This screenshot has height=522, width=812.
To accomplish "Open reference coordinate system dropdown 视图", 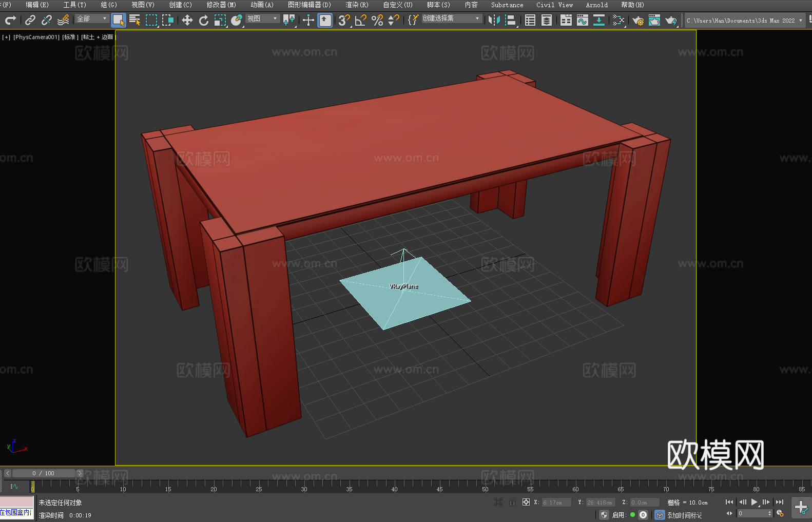I will click(x=262, y=18).
